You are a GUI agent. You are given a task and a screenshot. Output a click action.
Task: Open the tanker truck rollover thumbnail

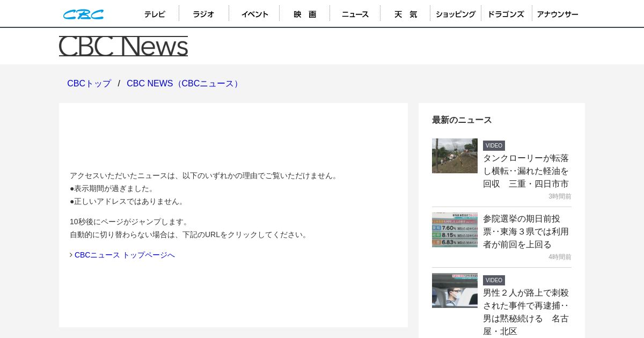(455, 156)
